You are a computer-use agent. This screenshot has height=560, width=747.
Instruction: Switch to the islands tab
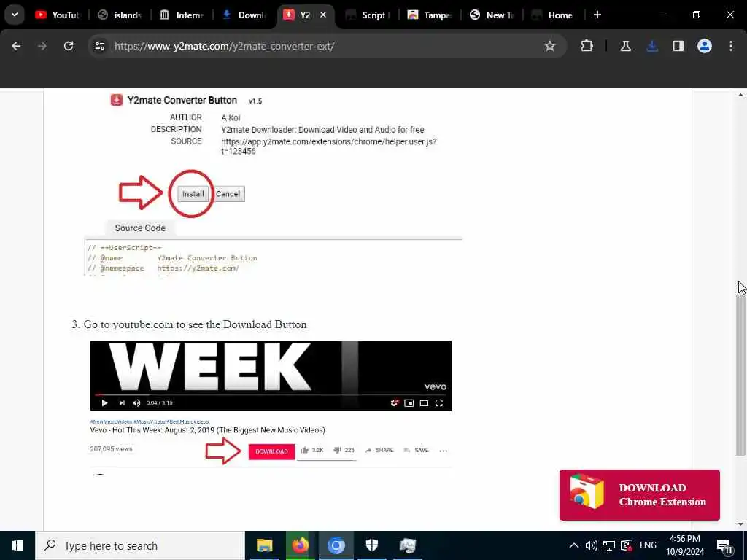119,15
